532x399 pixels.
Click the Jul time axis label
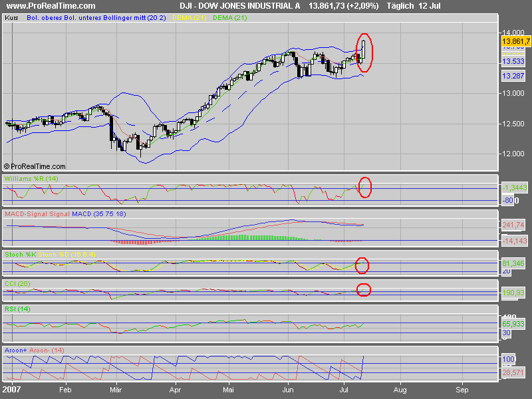[344, 390]
